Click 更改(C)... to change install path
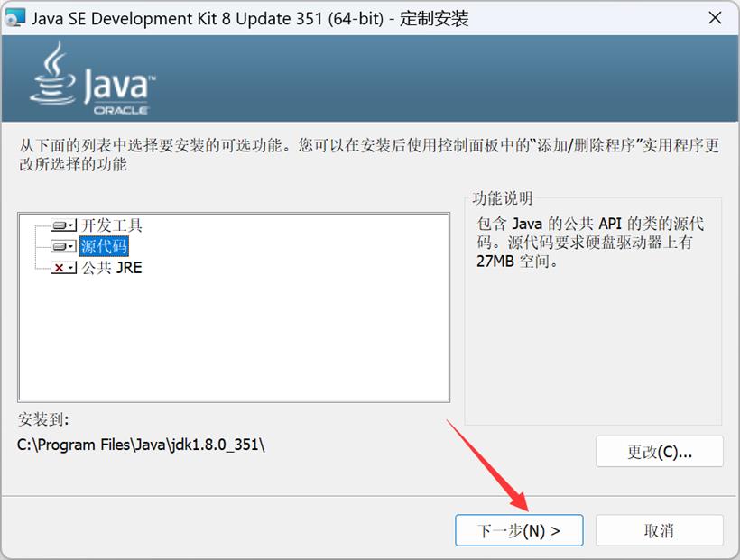This screenshot has height=560, width=740. tap(660, 452)
